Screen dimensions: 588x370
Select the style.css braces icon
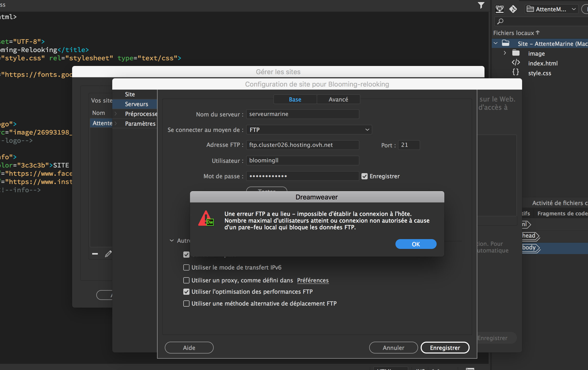coord(515,72)
